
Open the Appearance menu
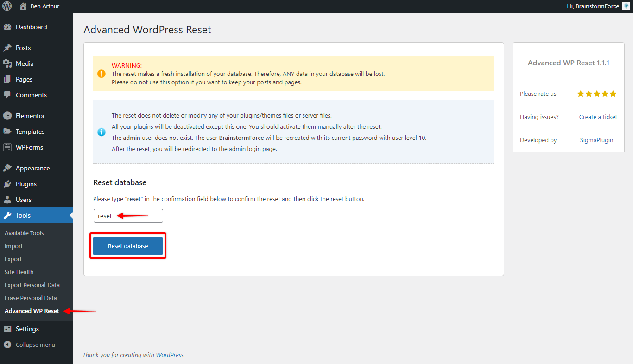point(32,168)
